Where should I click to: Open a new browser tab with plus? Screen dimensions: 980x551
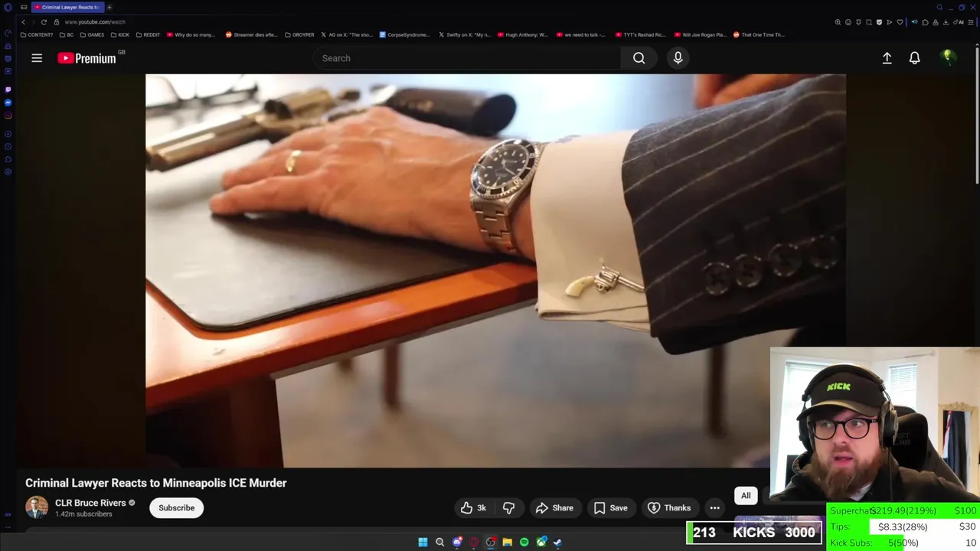pyautogui.click(x=109, y=7)
